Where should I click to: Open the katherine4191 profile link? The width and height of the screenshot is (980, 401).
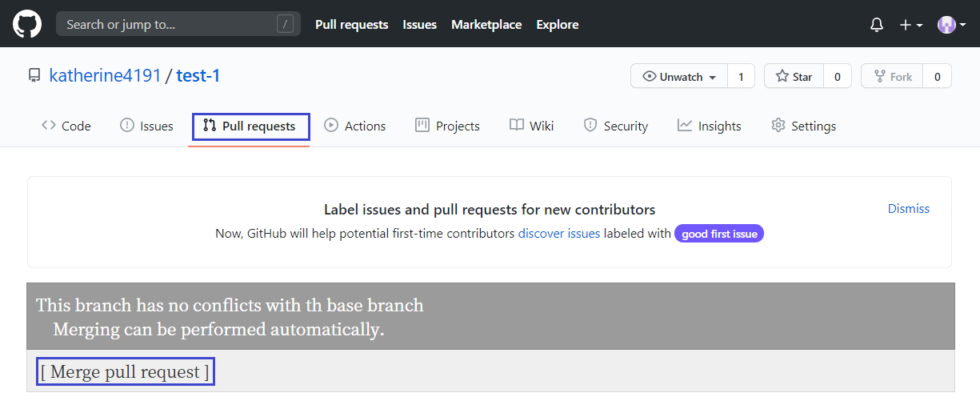pos(106,76)
